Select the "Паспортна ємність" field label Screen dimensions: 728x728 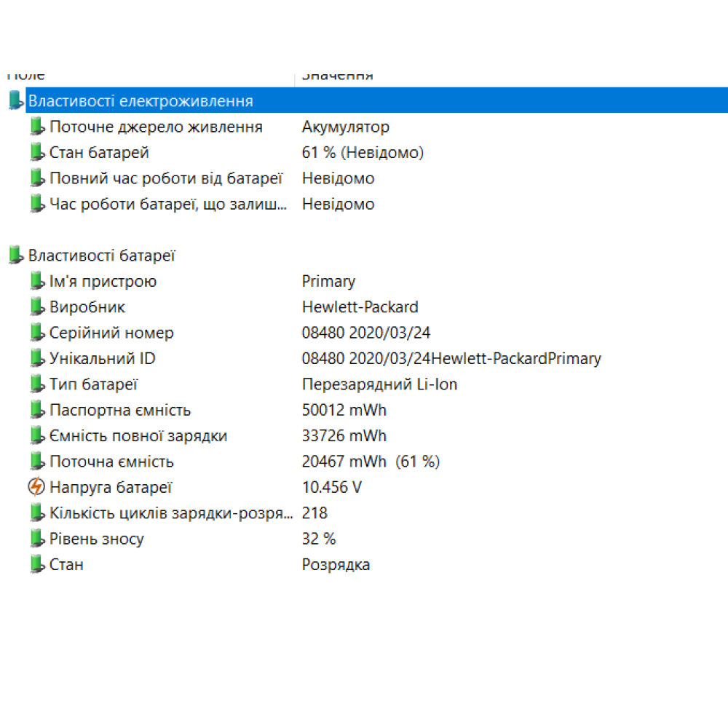(x=120, y=411)
